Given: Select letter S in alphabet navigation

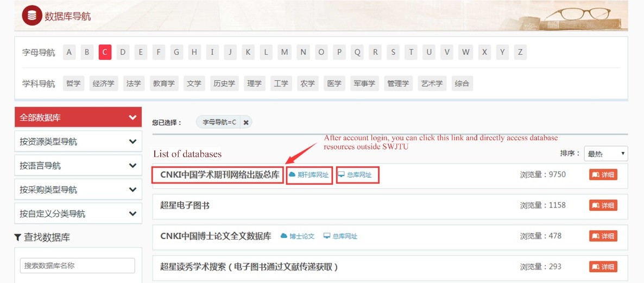Looking at the screenshot, I should tap(393, 52).
